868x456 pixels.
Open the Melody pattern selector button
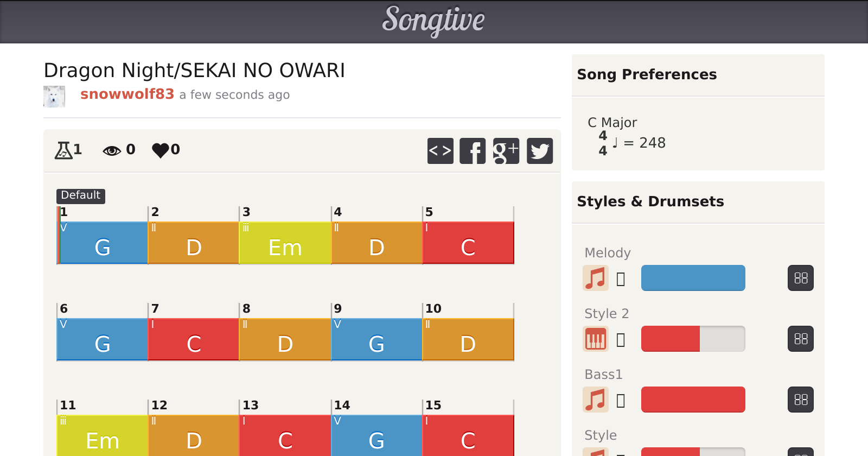(x=801, y=278)
